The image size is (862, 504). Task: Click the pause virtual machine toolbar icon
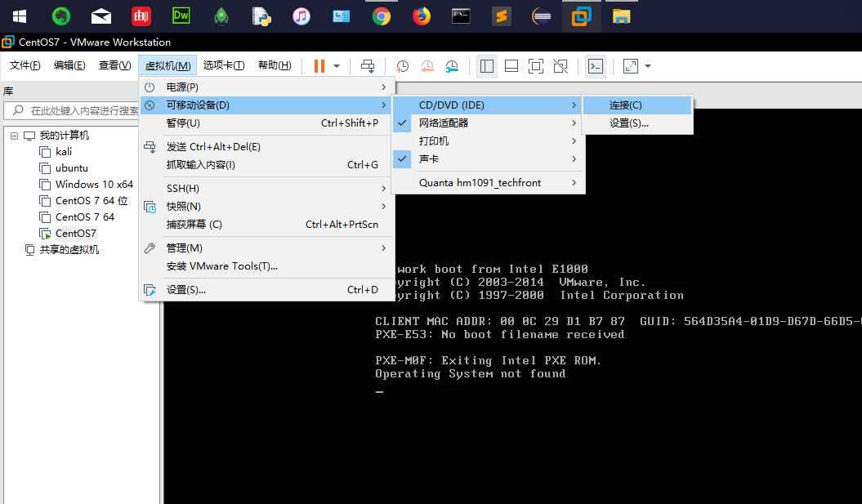(319, 66)
